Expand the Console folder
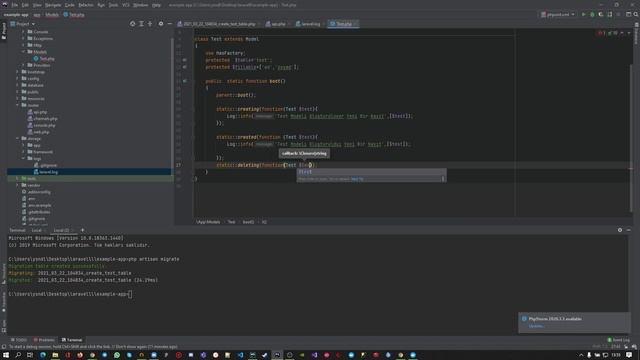This screenshot has height=360, width=640. coord(23,32)
